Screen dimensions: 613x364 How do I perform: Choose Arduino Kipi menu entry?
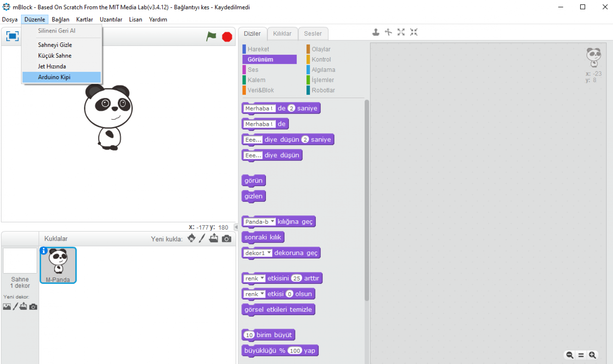point(62,77)
